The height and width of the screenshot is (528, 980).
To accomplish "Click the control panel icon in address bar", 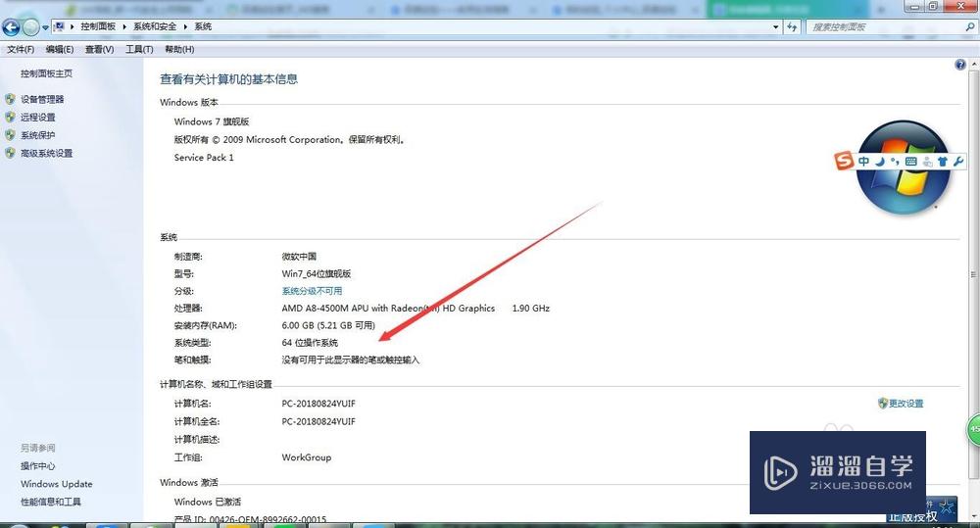I will pyautogui.click(x=60, y=26).
